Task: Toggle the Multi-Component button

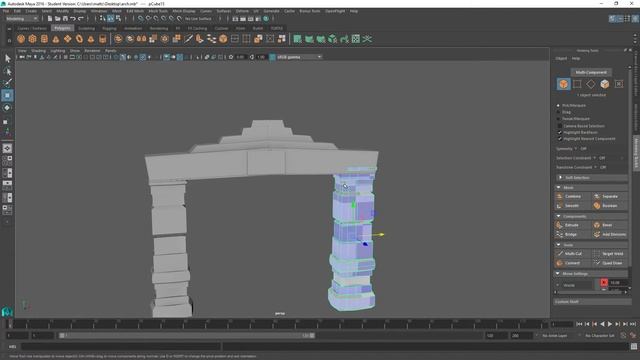Action: pos(591,72)
